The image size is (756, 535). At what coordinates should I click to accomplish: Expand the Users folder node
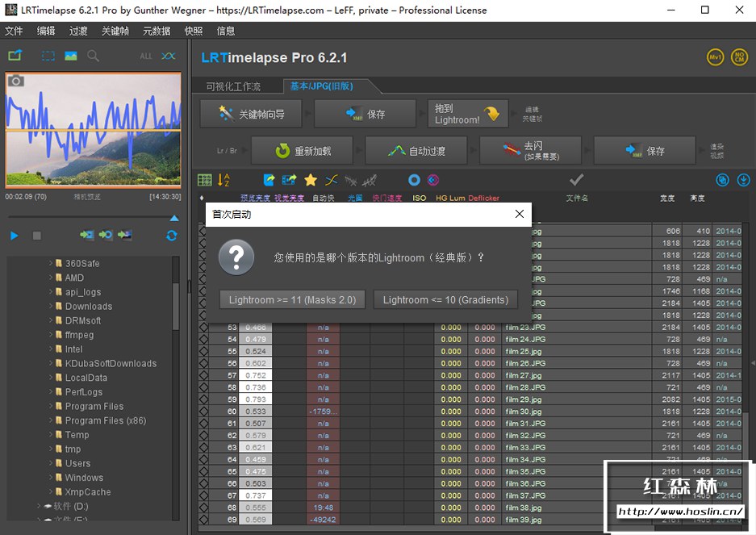point(51,463)
